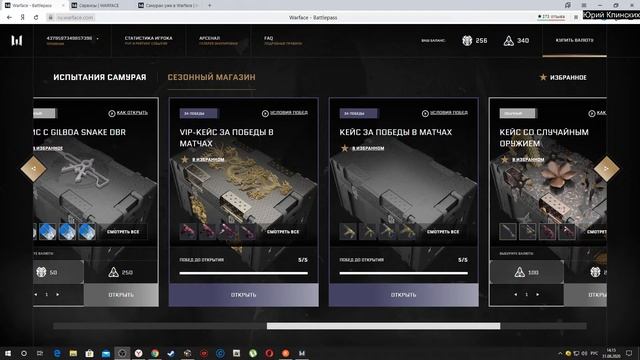Image resolution: width=640 pixels, height=360 pixels.
Task: Open Microsoft Store from the taskbar
Action: (89, 353)
